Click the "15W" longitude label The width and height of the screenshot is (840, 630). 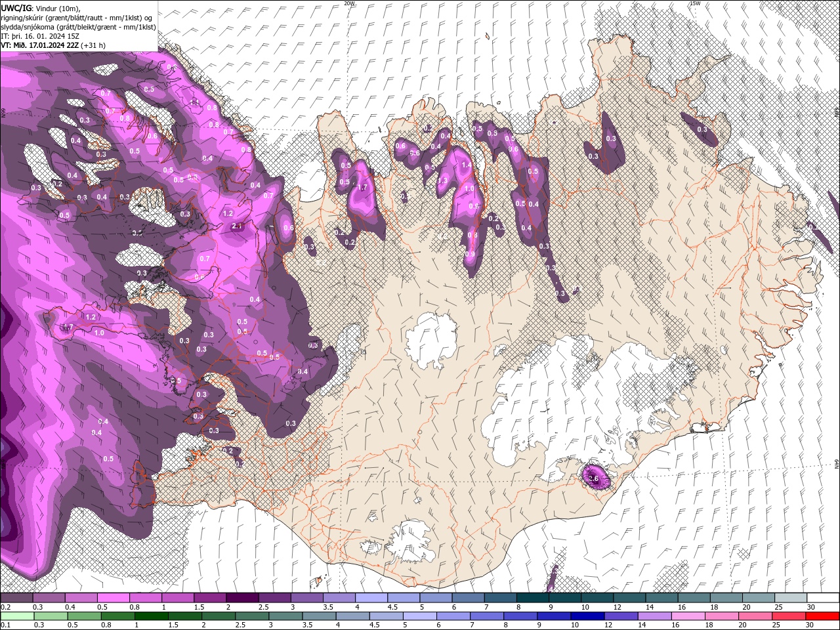tap(695, 3)
